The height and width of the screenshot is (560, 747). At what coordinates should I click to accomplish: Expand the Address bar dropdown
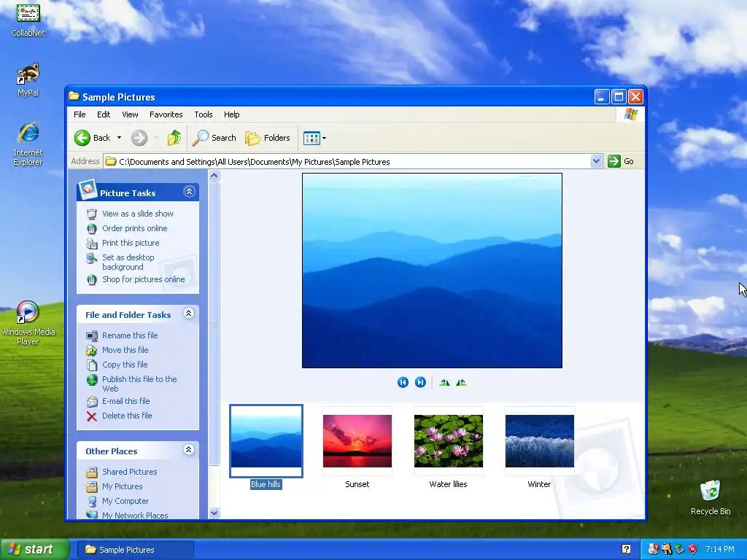click(596, 161)
